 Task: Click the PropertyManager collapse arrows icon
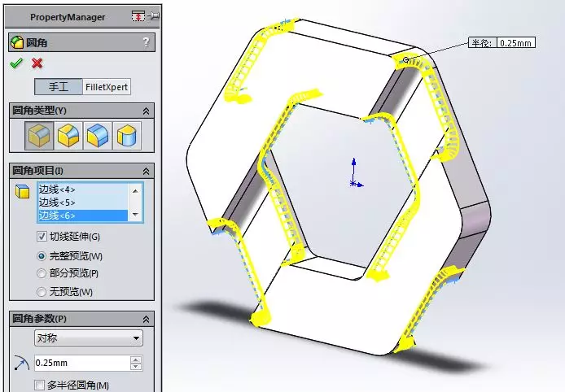[138, 16]
